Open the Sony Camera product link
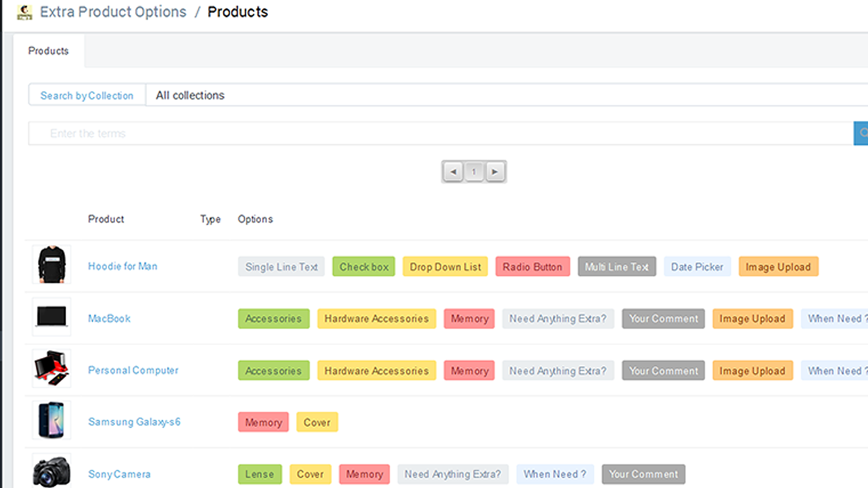 pyautogui.click(x=119, y=473)
